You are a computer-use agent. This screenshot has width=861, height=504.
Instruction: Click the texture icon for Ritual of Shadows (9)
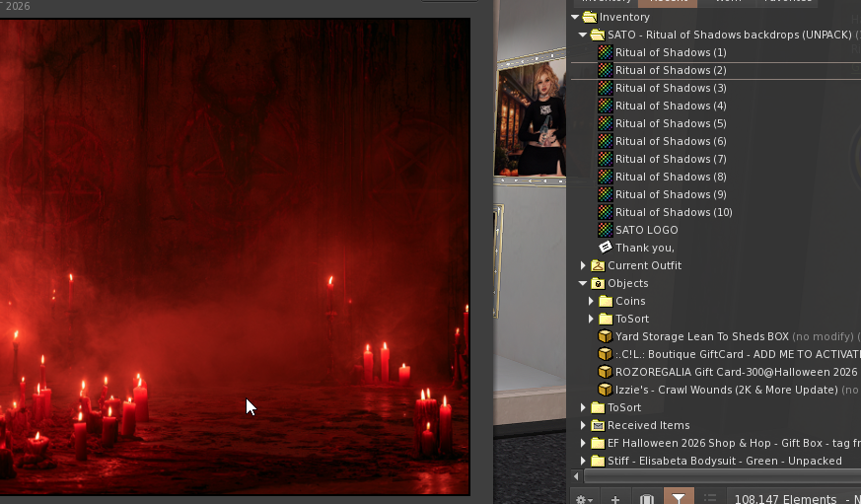pos(606,194)
